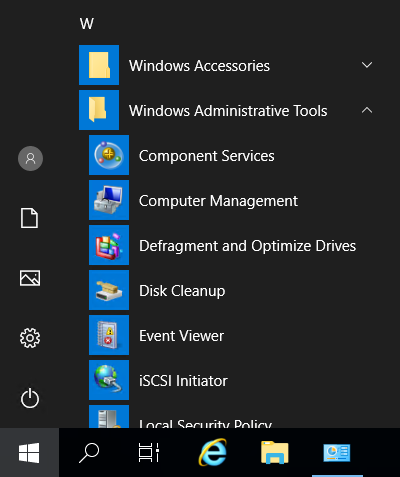Open taskbar Search magnifier
The height and width of the screenshot is (477, 400).
89,453
